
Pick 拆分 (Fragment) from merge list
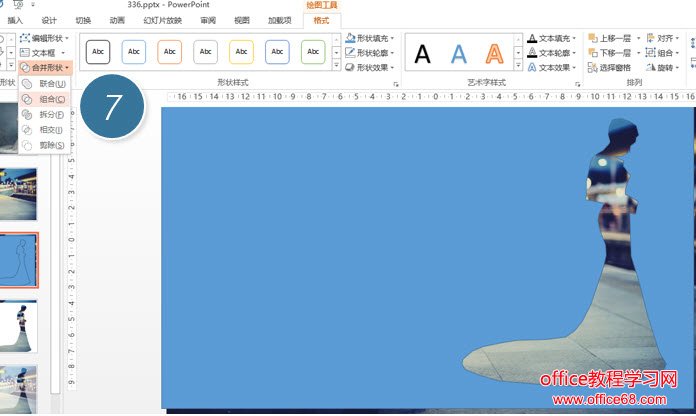click(46, 114)
